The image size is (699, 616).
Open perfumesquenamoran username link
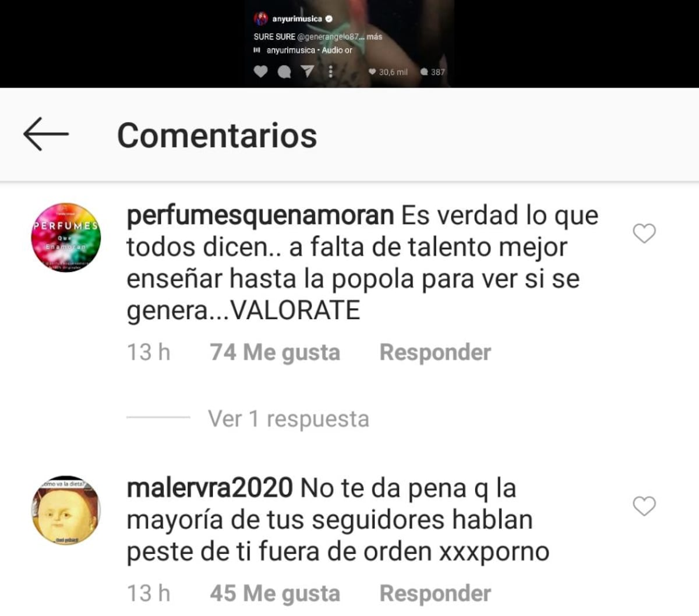point(260,216)
